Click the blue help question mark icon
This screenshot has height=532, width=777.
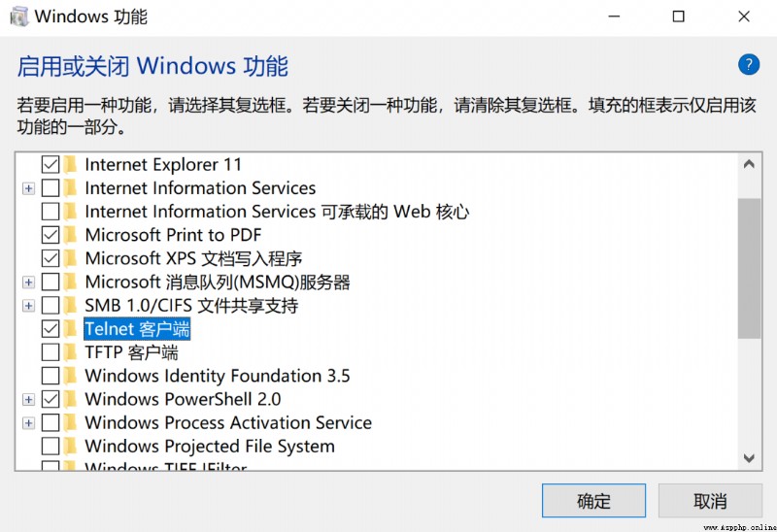[748, 65]
